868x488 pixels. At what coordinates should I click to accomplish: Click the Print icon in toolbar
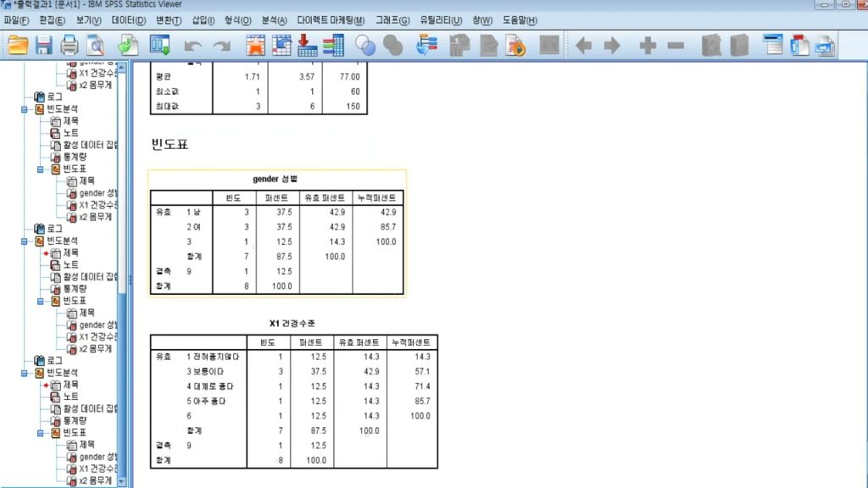70,45
